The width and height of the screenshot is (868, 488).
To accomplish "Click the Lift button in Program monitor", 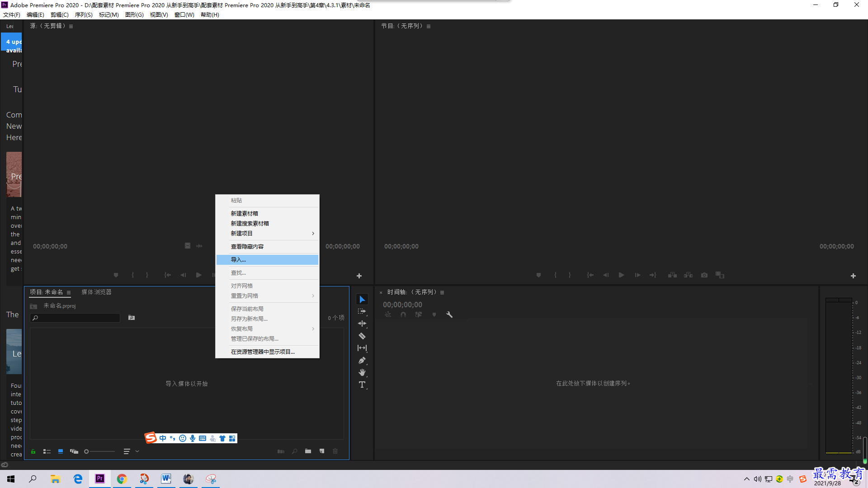I will (673, 275).
